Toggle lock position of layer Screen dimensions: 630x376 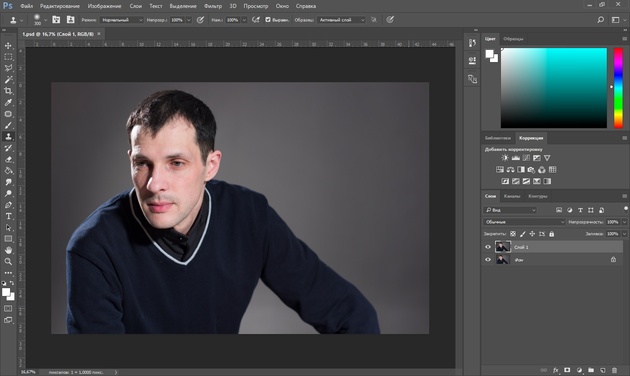(532, 234)
